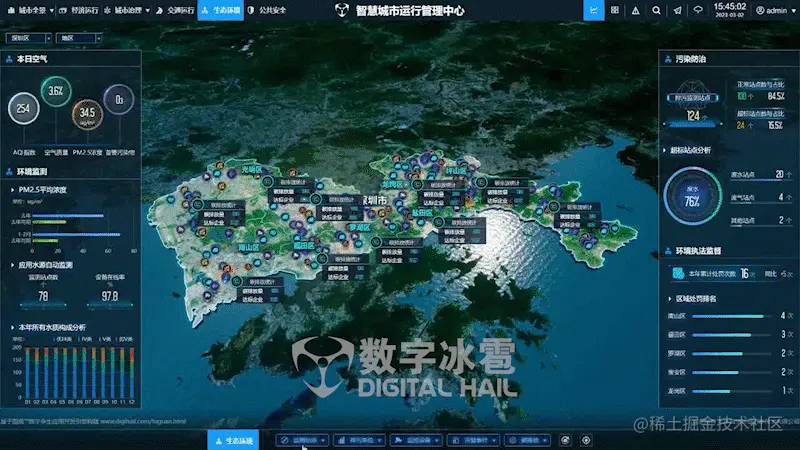
Task: Click the shield icon beside 公共安全
Action: [251, 10]
